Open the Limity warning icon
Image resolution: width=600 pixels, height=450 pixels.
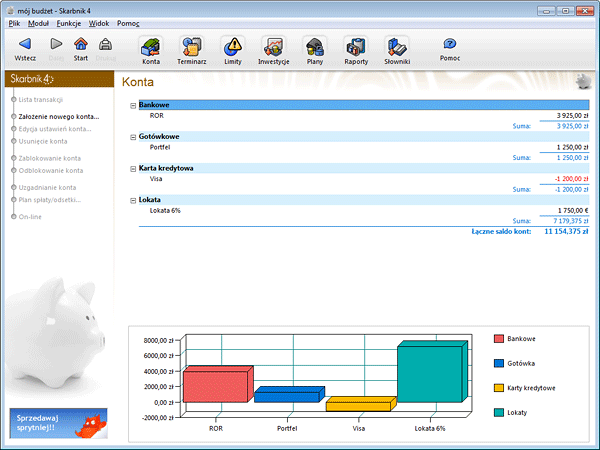[233, 47]
